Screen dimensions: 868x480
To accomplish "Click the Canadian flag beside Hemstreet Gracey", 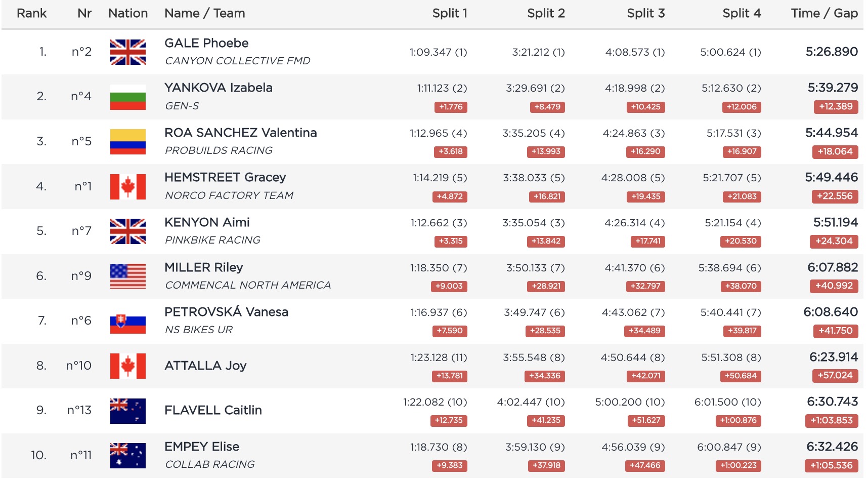I will click(127, 187).
